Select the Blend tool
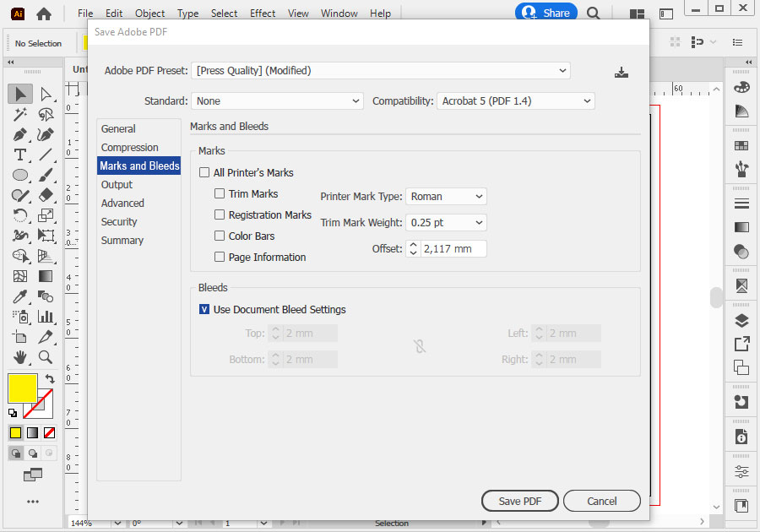This screenshot has height=532, width=760. pos(46,296)
